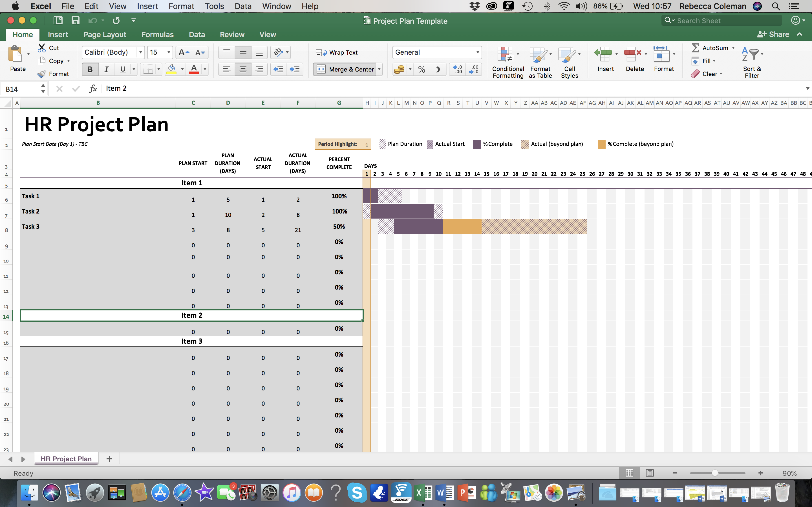Toggle Wrap Text option

pos(337,53)
